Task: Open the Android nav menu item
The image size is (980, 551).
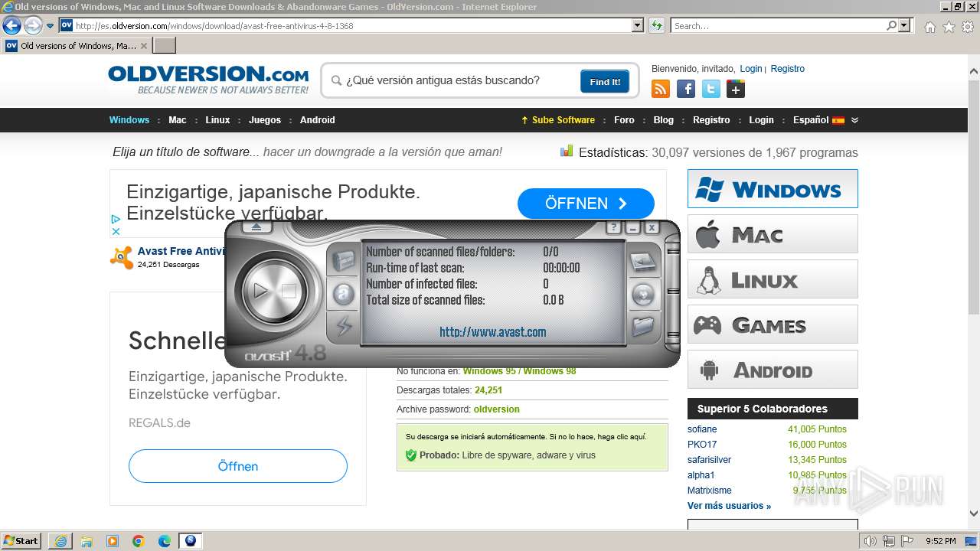Action: tap(318, 120)
